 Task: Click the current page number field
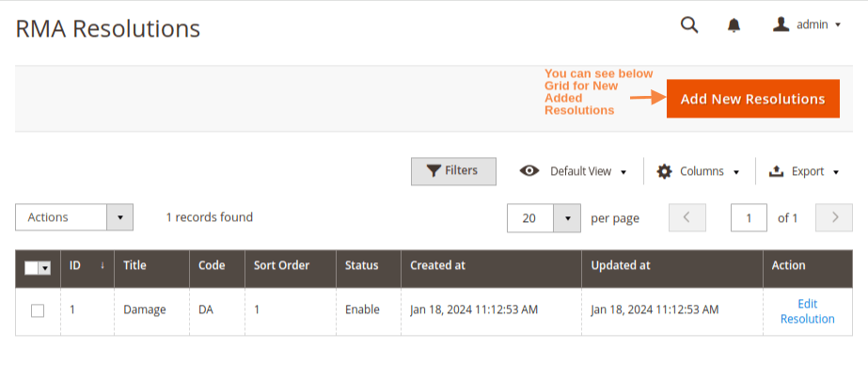point(749,218)
